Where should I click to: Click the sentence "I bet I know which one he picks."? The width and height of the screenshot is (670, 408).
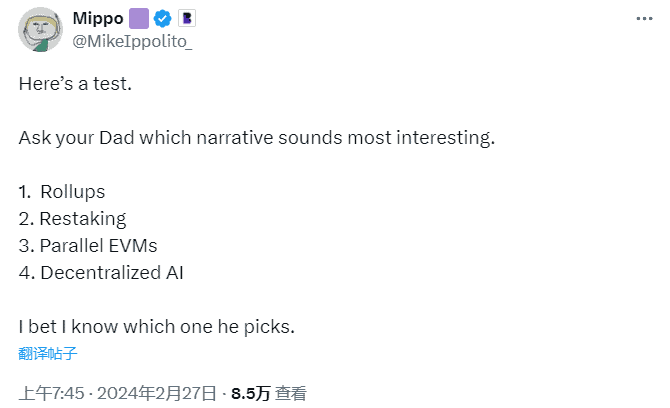pyautogui.click(x=157, y=327)
